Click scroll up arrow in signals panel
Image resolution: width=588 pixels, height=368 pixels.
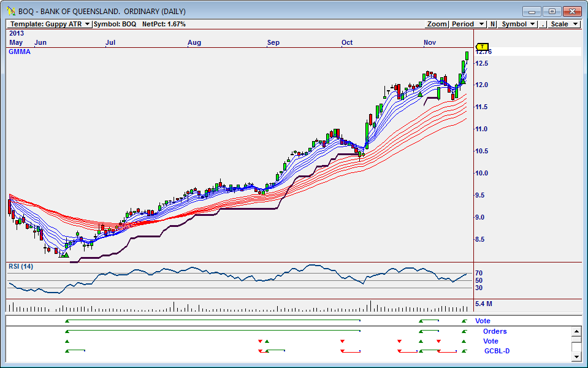point(577,331)
